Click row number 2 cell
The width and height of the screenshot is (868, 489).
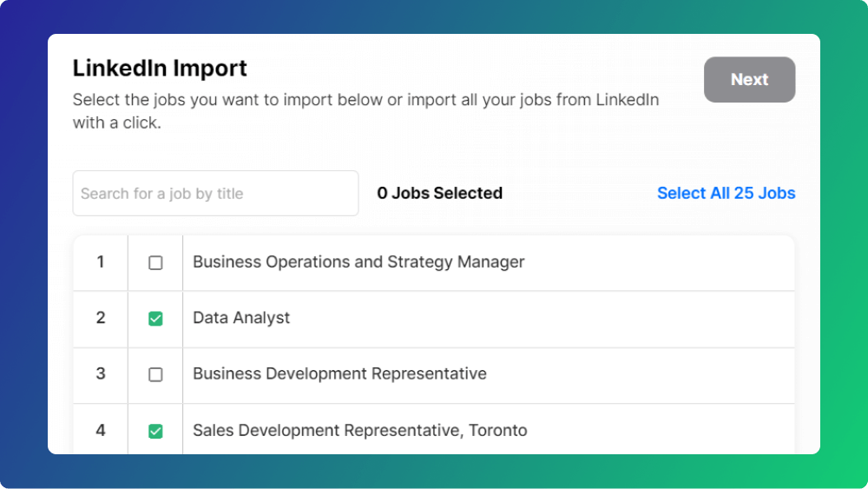pos(100,319)
